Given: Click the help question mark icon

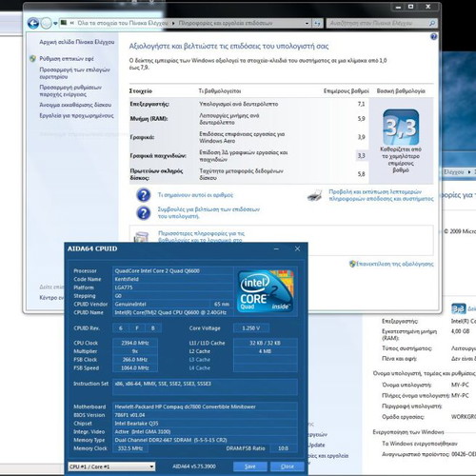Looking at the screenshot, I should [x=433, y=37].
